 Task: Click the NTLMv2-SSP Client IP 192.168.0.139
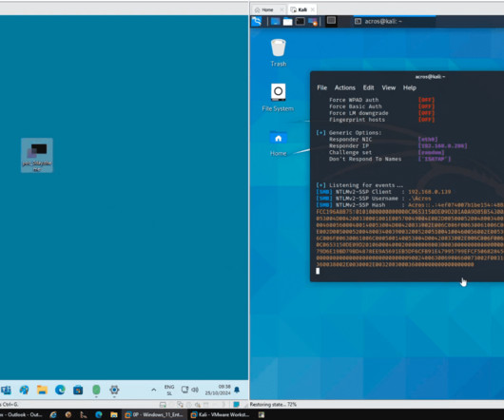click(430, 192)
